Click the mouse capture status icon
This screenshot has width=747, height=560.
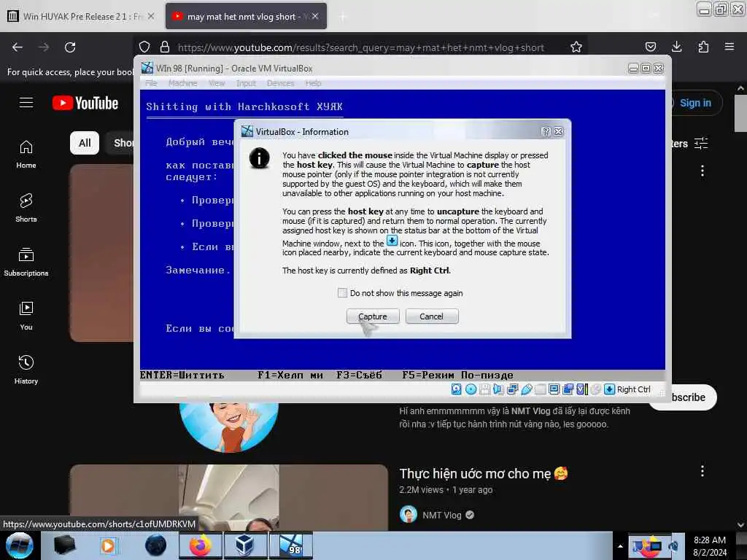coord(595,389)
